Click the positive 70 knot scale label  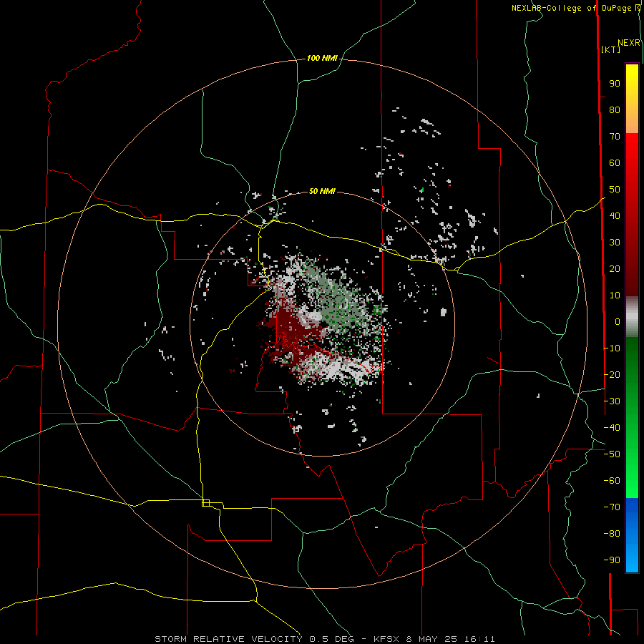click(x=615, y=137)
